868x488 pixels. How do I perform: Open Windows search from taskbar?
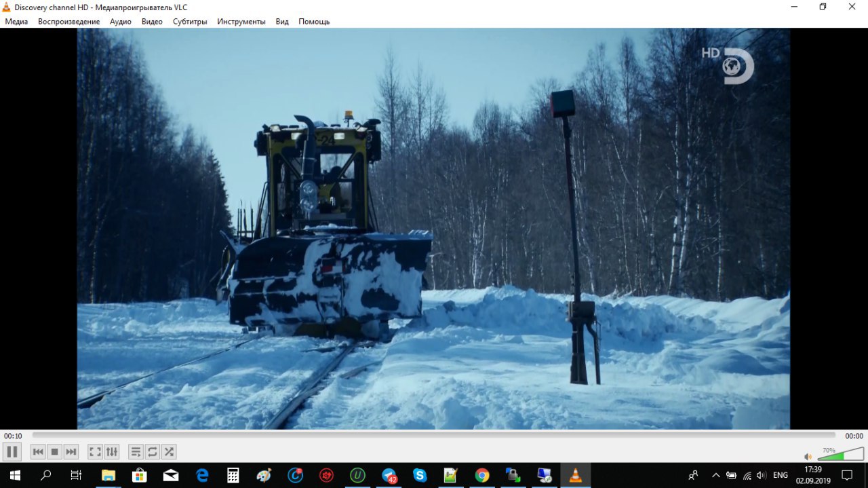tap(46, 475)
